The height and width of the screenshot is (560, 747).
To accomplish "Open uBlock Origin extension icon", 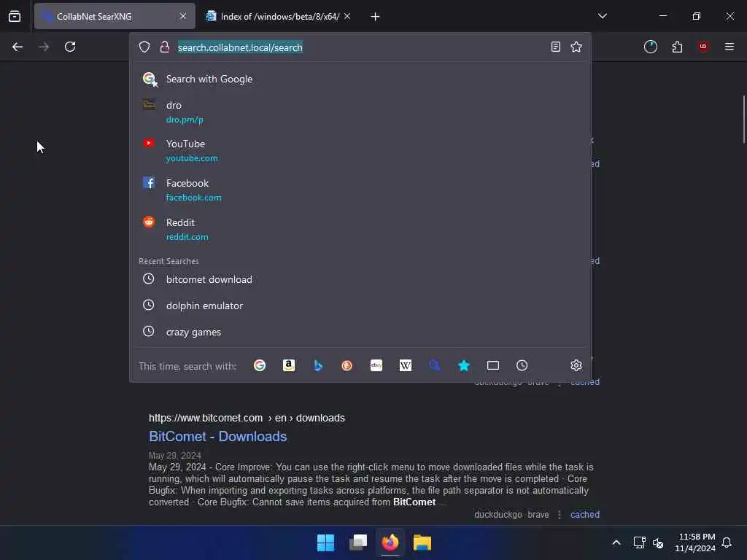I will point(703,47).
